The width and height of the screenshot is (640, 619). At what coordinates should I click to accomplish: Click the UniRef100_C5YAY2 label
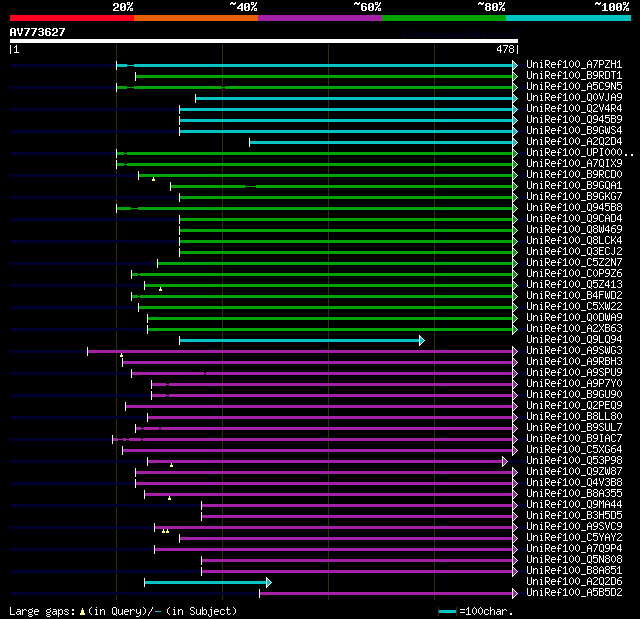574,538
